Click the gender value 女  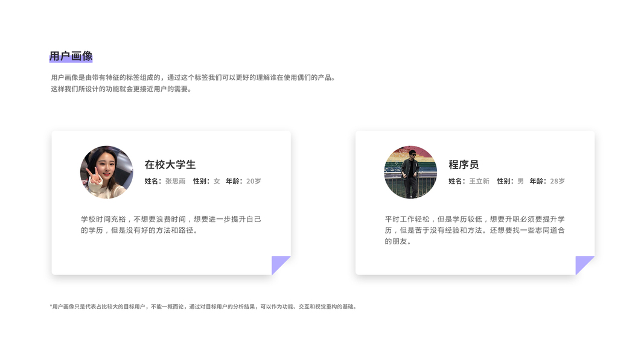point(217,181)
